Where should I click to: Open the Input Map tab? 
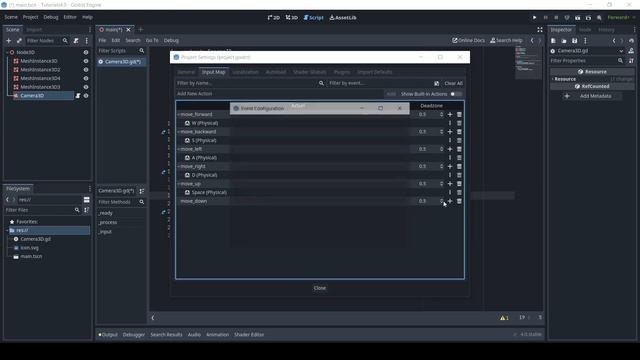(x=213, y=72)
